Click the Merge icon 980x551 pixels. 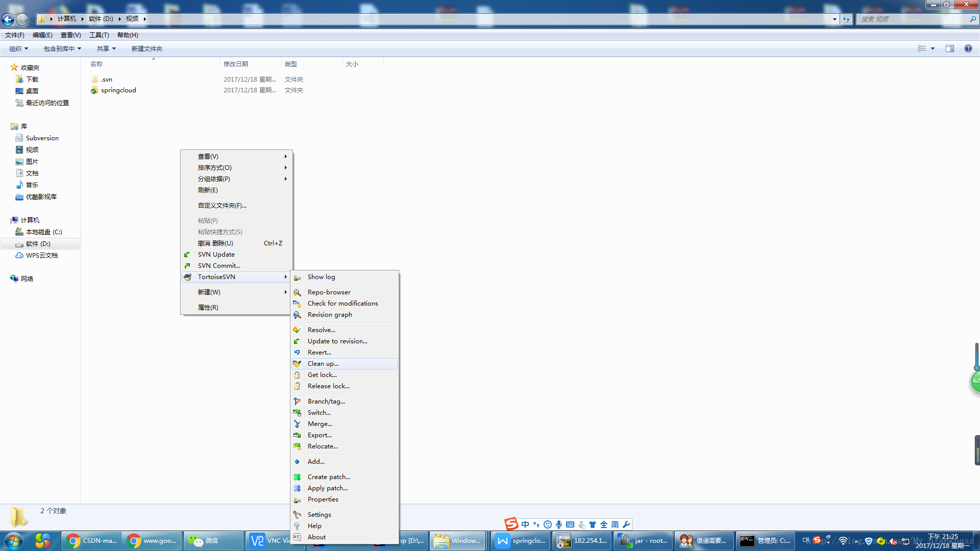297,424
